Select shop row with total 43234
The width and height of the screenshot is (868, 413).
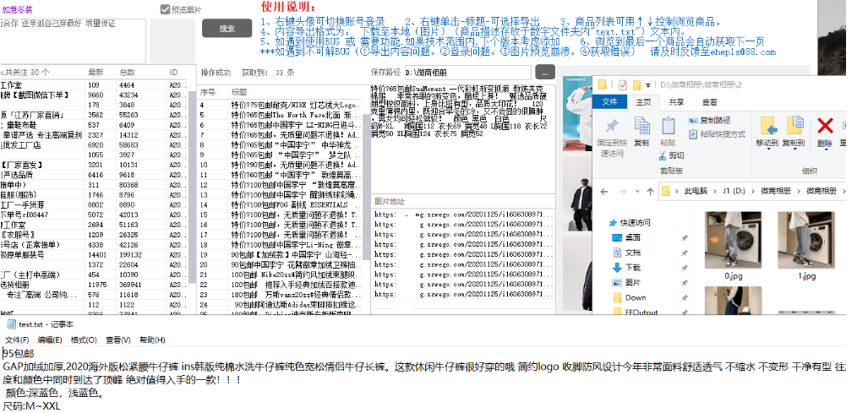[94, 95]
